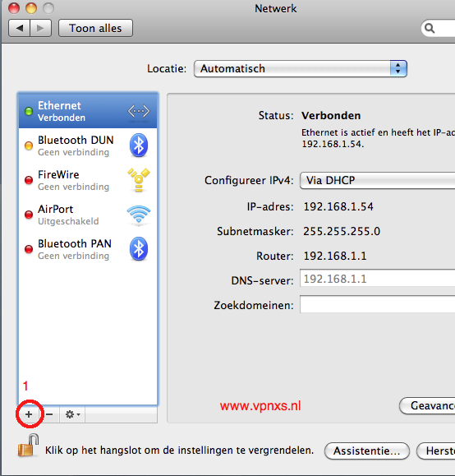This screenshot has width=455, height=476.
Task: Click the Assistentie button
Action: pyautogui.click(x=367, y=451)
